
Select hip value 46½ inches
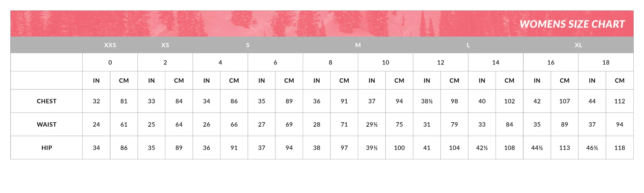pos(592,148)
